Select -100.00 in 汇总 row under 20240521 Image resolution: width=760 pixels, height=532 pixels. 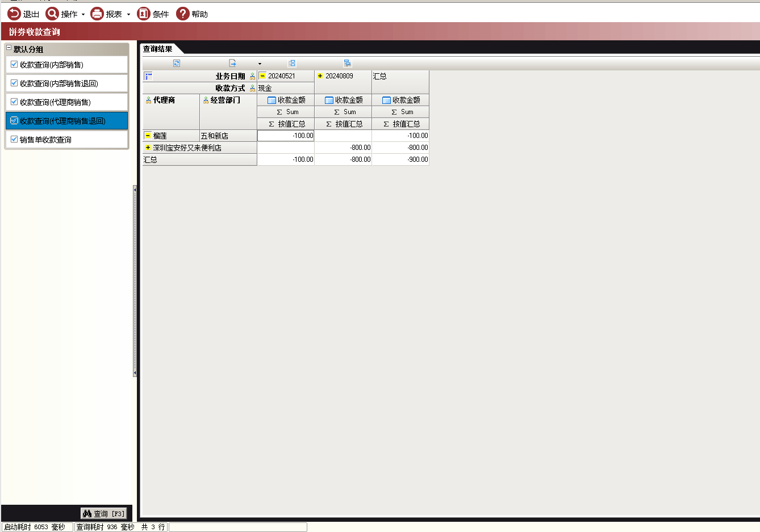coord(286,160)
